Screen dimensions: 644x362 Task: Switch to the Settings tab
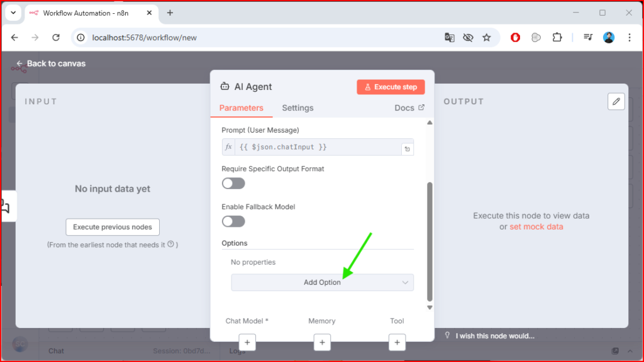point(297,108)
